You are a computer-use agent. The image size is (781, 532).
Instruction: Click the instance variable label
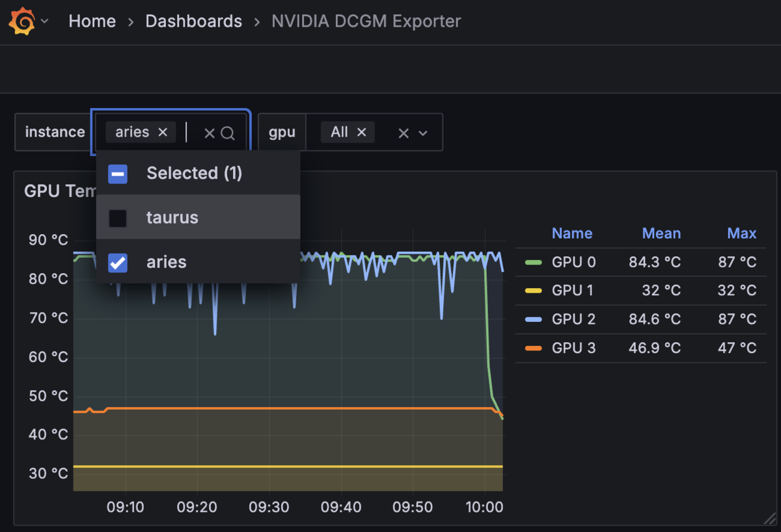pos(55,132)
